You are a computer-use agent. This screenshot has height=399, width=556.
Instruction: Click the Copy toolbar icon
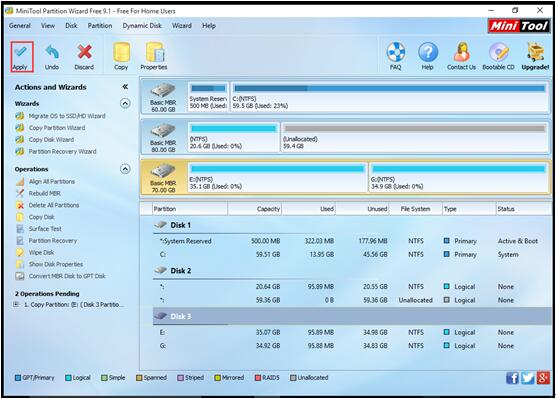pyautogui.click(x=121, y=57)
